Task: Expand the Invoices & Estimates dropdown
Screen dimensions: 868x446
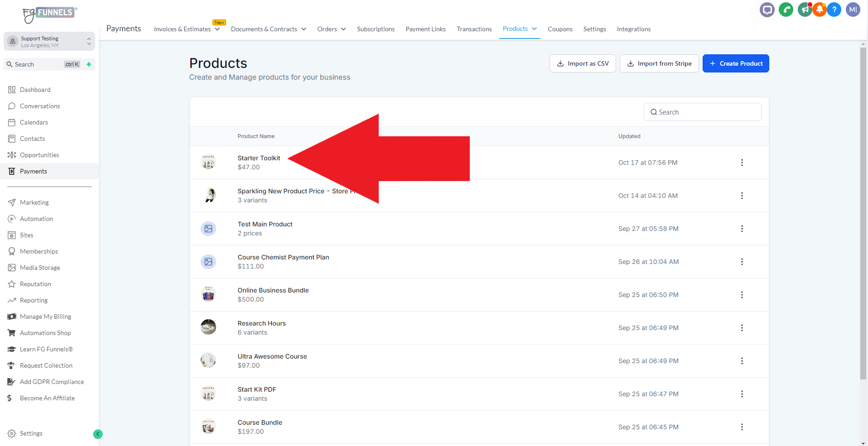Action: click(x=217, y=29)
